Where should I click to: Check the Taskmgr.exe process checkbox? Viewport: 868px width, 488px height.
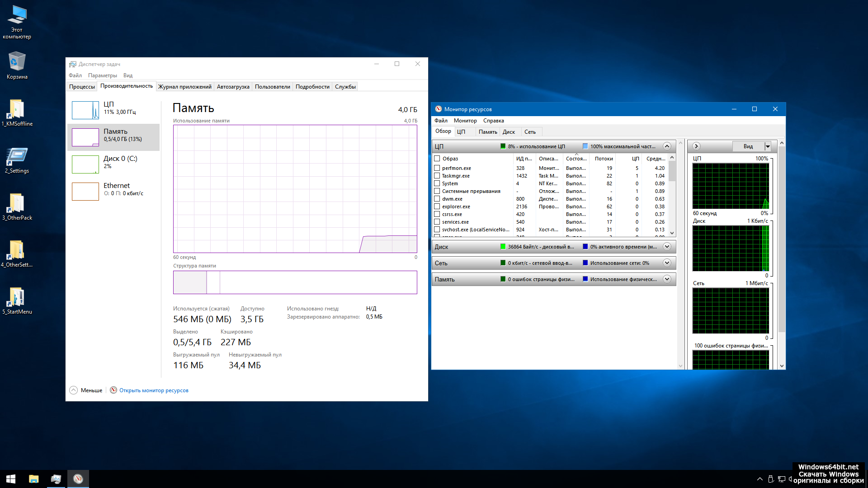[x=437, y=176]
